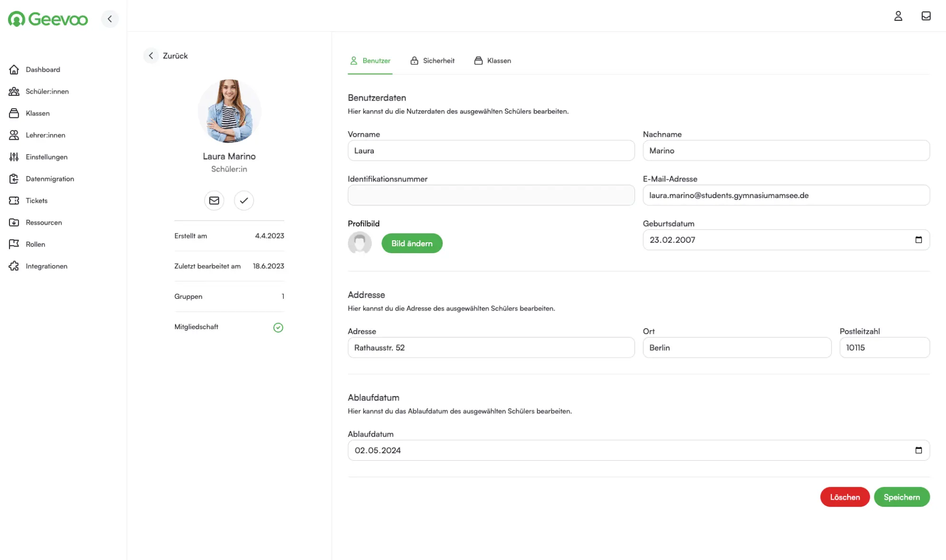The width and height of the screenshot is (946, 560).
Task: Click the Gruppen count value 1
Action: coord(283,297)
